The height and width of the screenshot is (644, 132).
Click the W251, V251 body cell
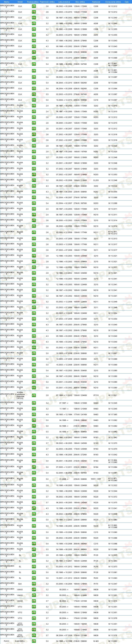(x=96, y=479)
